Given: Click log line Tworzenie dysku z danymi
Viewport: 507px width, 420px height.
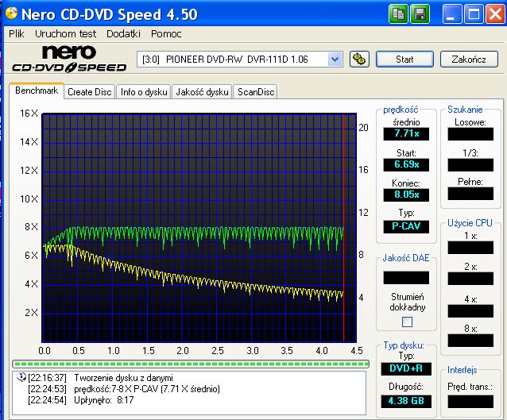Looking at the screenshot, I should (123, 378).
